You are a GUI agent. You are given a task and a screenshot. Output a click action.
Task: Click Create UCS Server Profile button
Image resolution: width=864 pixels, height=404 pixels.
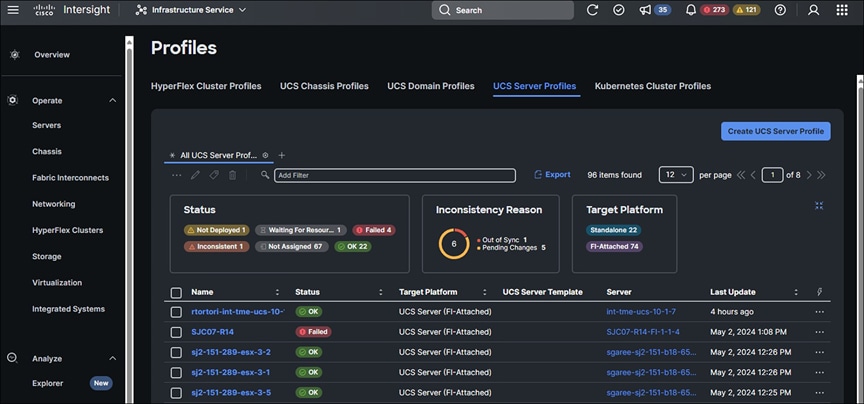pos(775,131)
